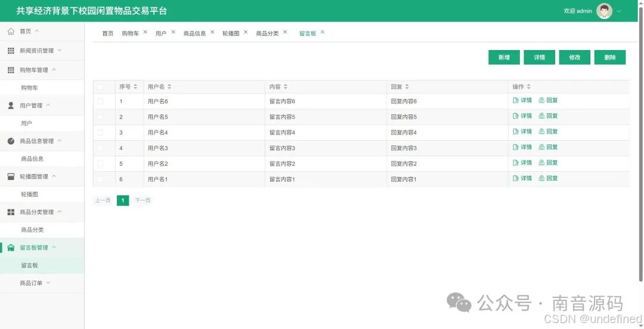Click the round icon beside 商品信息管理
Screen dimensions: 644x329
11,141
